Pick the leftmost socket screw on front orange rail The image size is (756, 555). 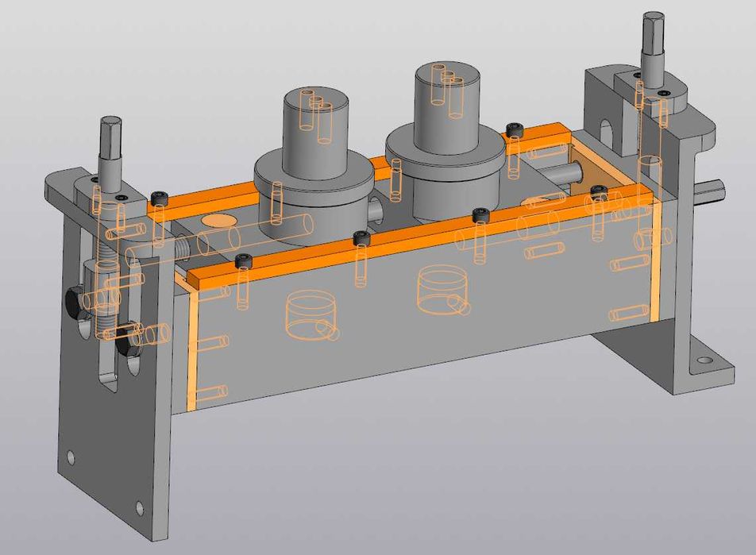(x=244, y=261)
